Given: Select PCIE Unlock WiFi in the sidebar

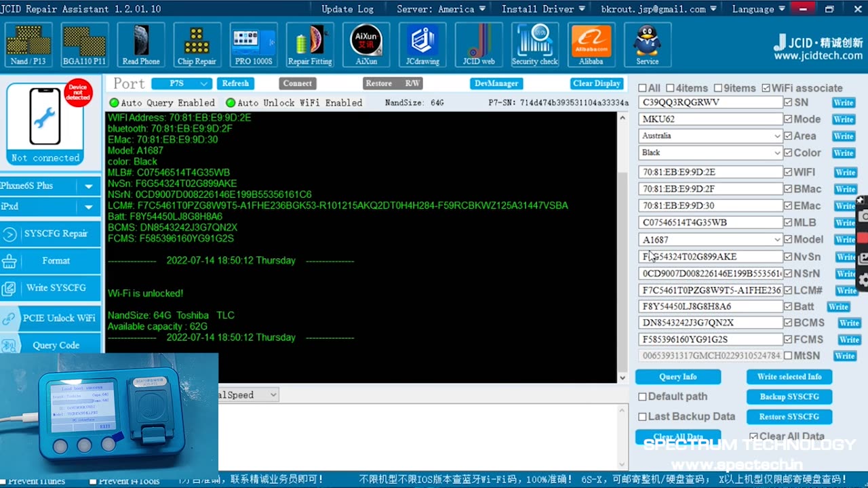Looking at the screenshot, I should 50,318.
